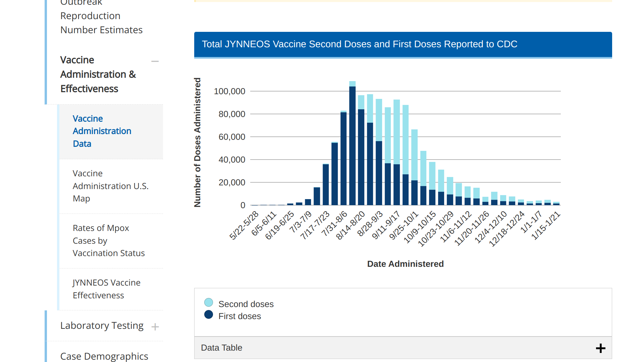The image size is (644, 362).
Task: Open Vaccine Administration Data page
Action: coord(102,131)
